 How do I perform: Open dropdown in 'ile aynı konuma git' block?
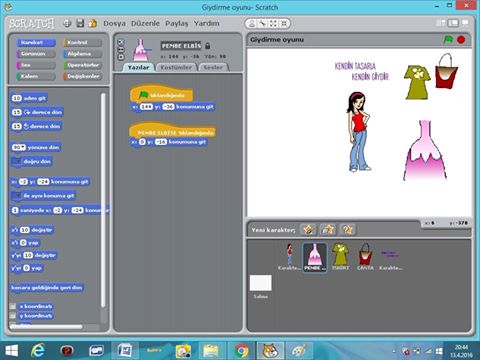tap(16, 196)
